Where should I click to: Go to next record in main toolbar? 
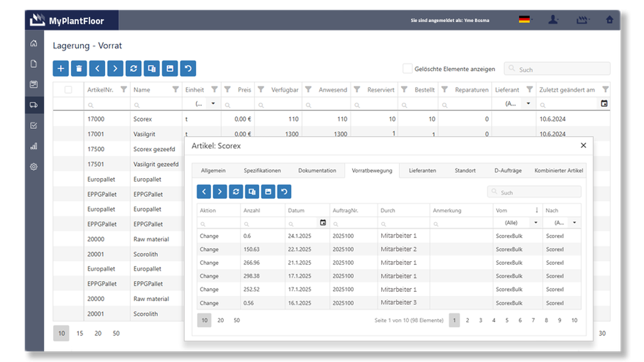(x=115, y=69)
